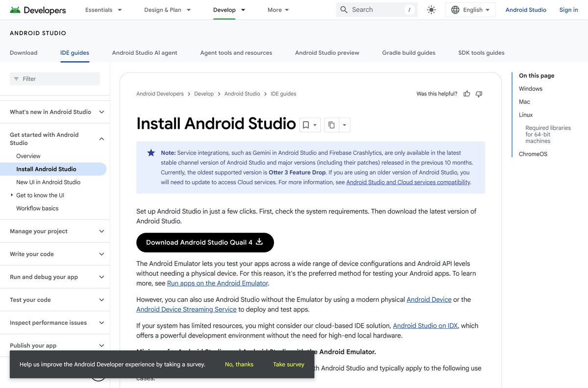The width and height of the screenshot is (588, 388).
Task: Open the Android Device link
Action: click(429, 299)
